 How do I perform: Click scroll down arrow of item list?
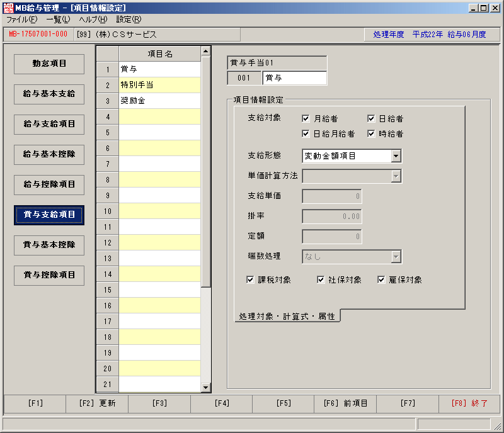[x=206, y=388]
